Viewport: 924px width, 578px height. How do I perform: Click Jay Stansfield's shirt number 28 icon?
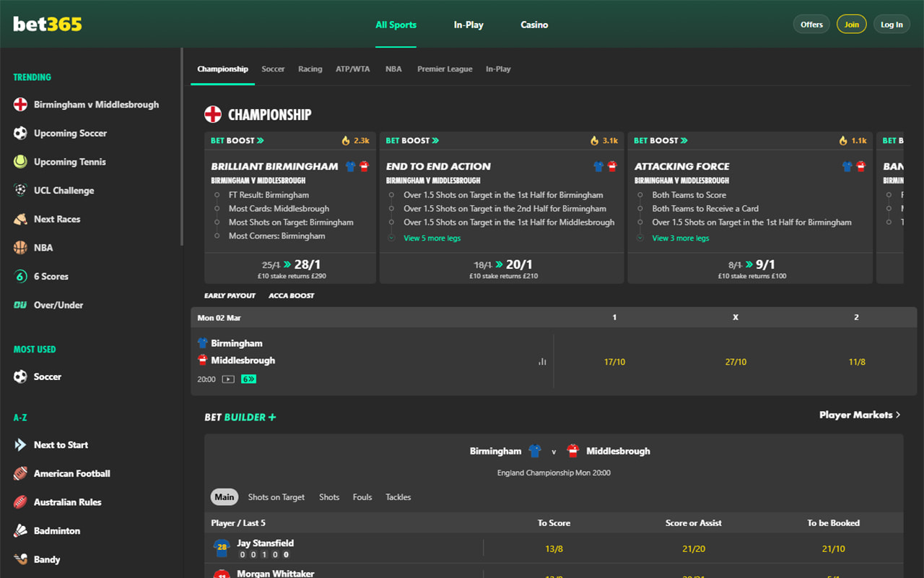coord(222,548)
